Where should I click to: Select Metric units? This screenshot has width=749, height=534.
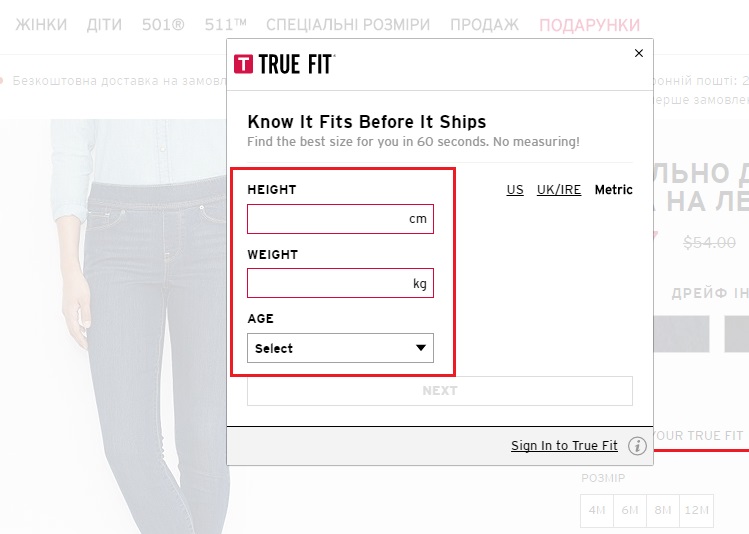point(613,190)
